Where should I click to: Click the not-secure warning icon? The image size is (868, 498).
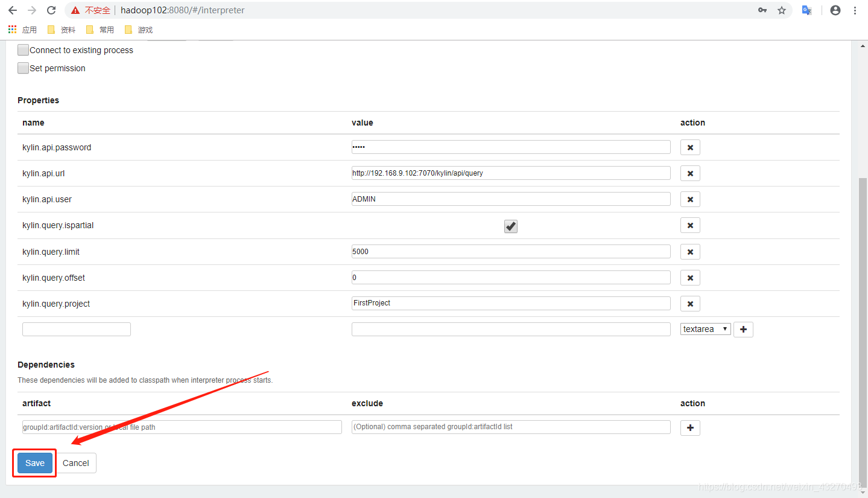[x=75, y=10]
